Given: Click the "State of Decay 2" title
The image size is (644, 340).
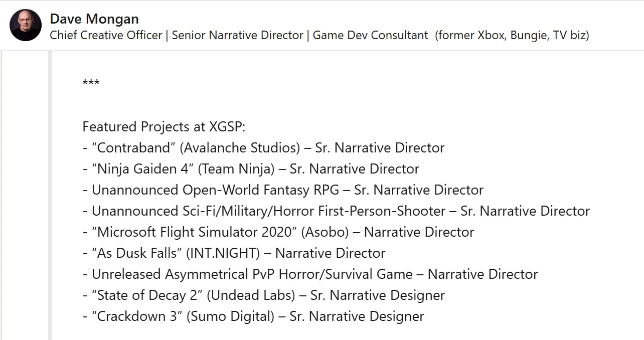Looking at the screenshot, I should pos(146,295).
